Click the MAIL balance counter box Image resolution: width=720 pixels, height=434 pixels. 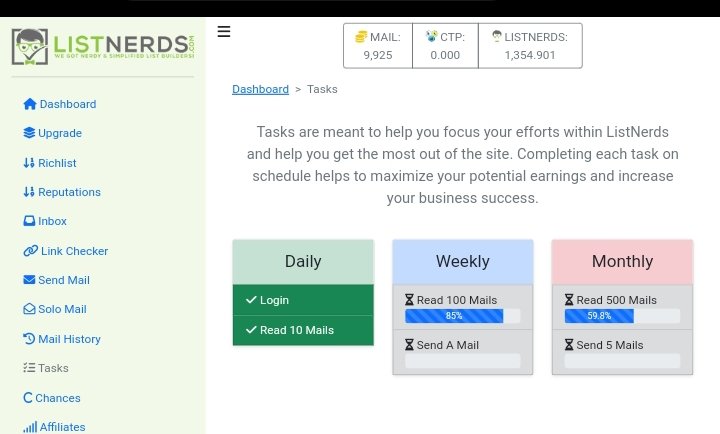(x=378, y=46)
